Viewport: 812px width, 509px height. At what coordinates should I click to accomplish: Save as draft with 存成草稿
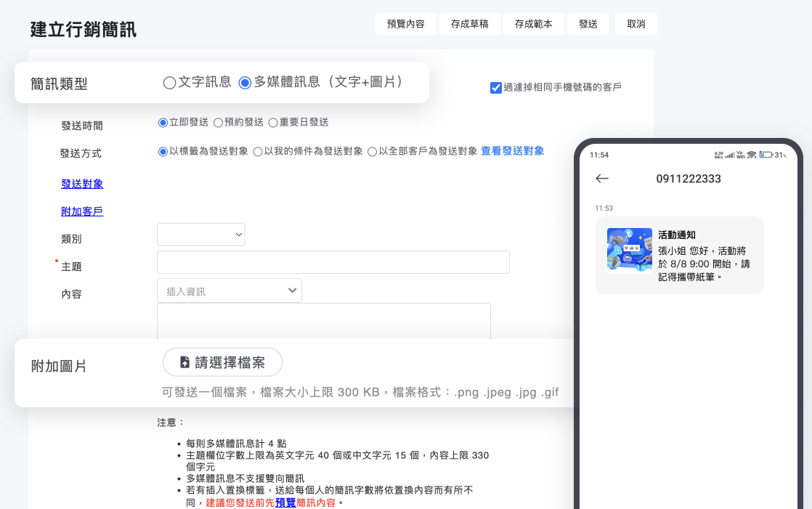coord(469,24)
